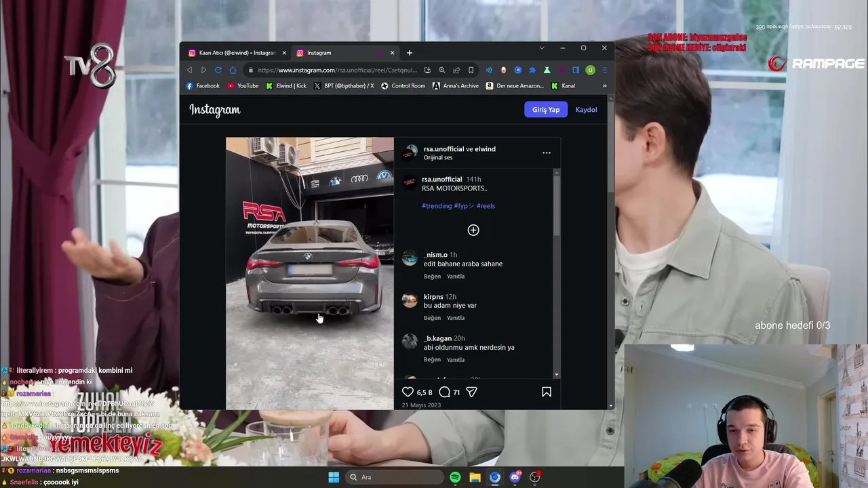This screenshot has height=488, width=868.
Task: Click the green flask extension icon
Action: [x=547, y=70]
